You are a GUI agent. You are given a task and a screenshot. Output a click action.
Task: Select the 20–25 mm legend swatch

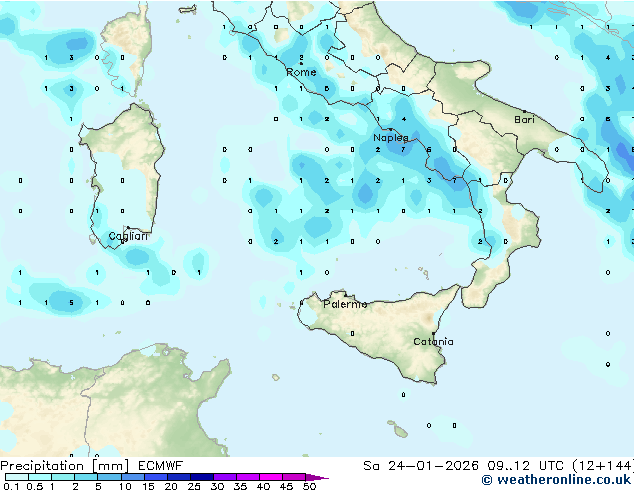click(179, 477)
